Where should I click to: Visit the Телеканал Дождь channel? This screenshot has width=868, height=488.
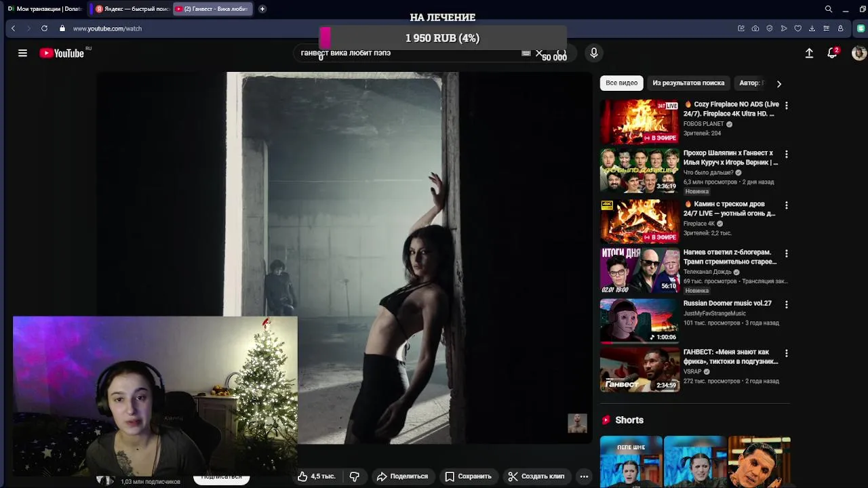tap(707, 272)
